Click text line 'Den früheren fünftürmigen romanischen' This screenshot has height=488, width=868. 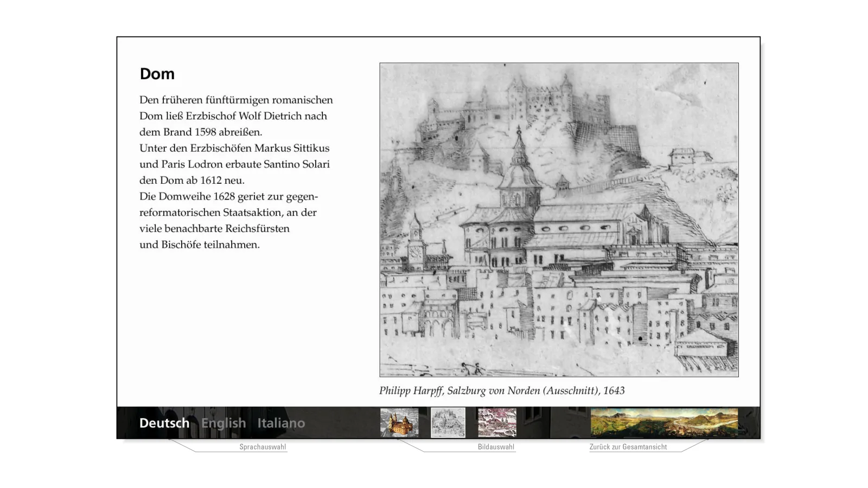(x=236, y=100)
